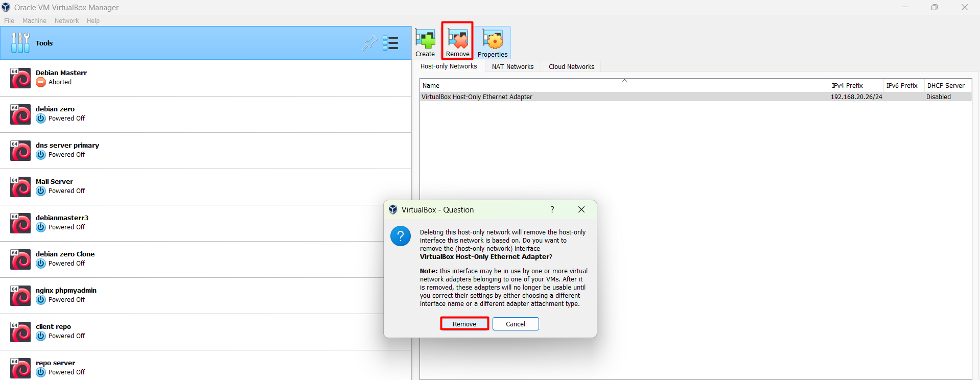The height and width of the screenshot is (380, 980).
Task: Open the File menu
Action: (x=9, y=21)
